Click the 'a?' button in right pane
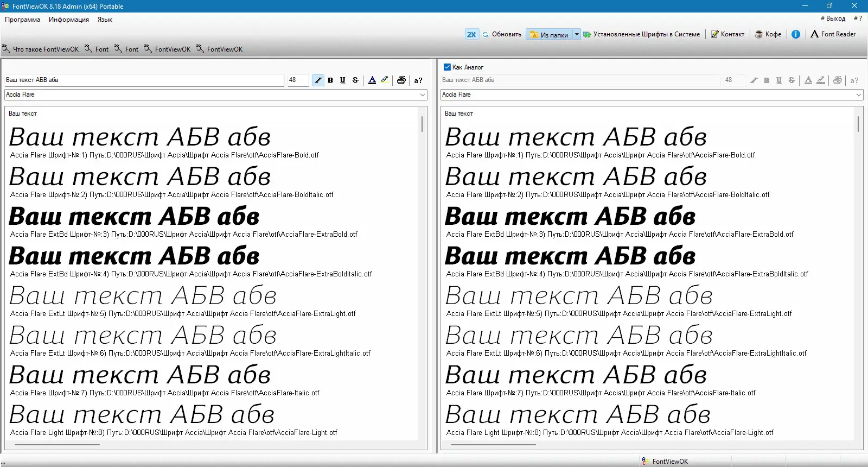868x467 pixels. pyautogui.click(x=854, y=80)
